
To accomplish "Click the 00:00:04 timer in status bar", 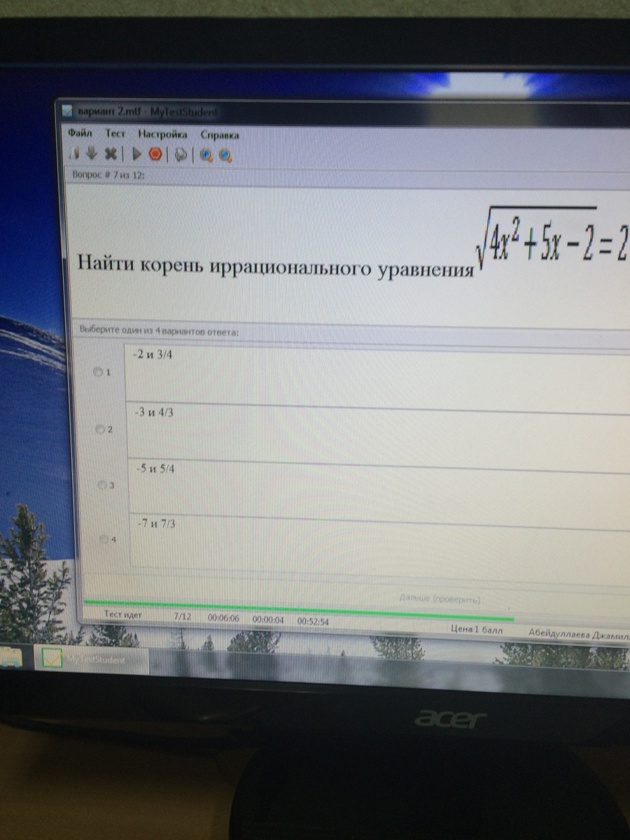I will coord(268,619).
